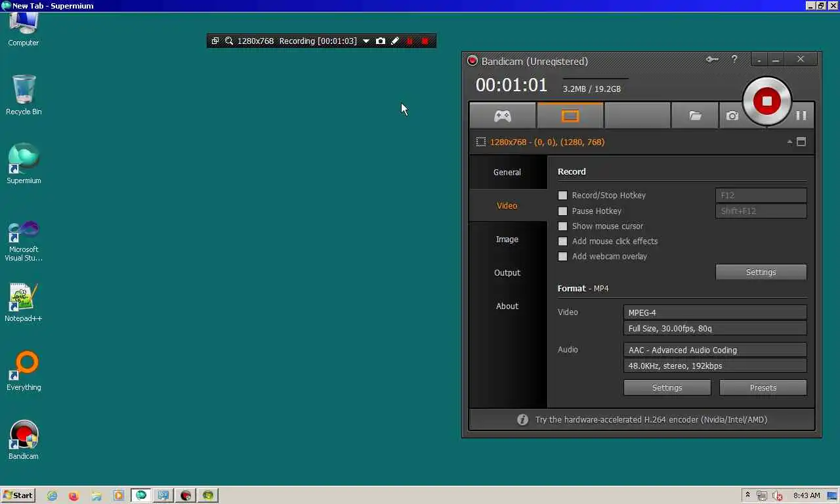840x504 pixels.
Task: Click the Internet Explorer taskbar icon
Action: pos(52,495)
